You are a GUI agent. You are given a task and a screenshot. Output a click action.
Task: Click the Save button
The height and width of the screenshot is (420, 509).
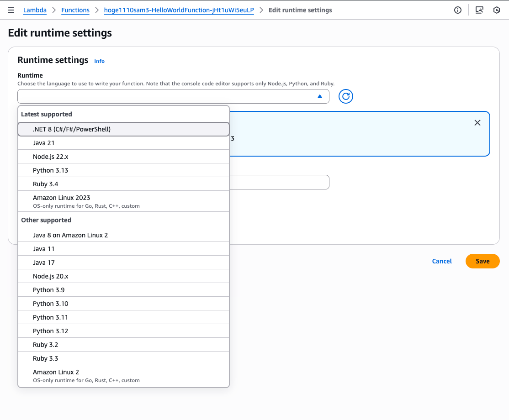click(482, 261)
